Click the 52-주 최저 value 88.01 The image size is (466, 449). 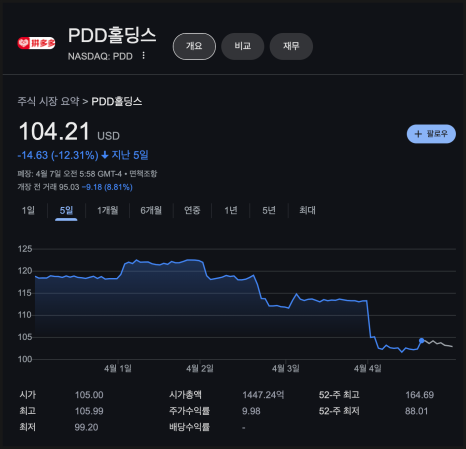pos(416,411)
